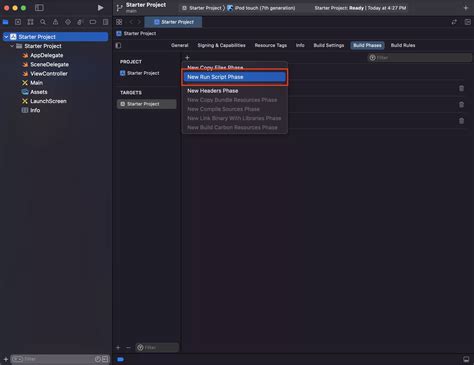This screenshot has height=365, width=474.
Task: Open the iPod touch destination selector
Action: (261, 8)
